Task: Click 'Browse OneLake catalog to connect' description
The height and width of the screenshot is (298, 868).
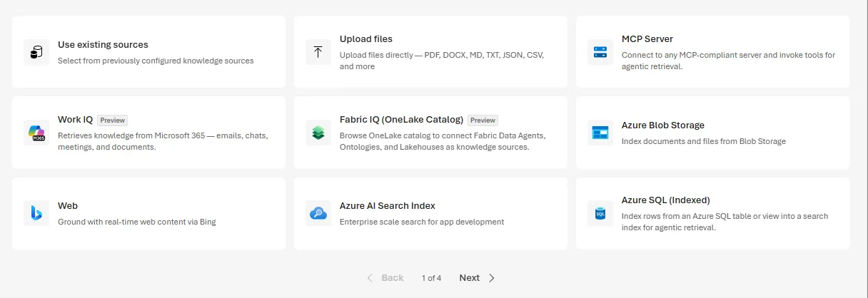Action: 443,141
